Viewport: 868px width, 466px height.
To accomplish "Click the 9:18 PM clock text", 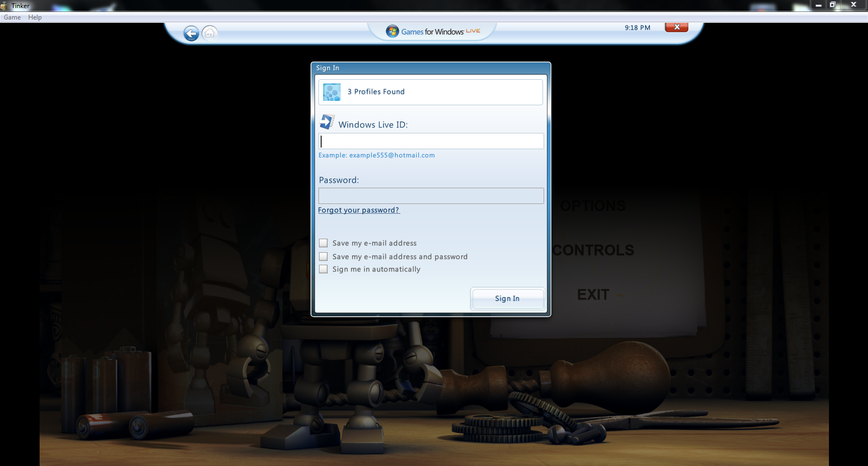I will tap(637, 28).
